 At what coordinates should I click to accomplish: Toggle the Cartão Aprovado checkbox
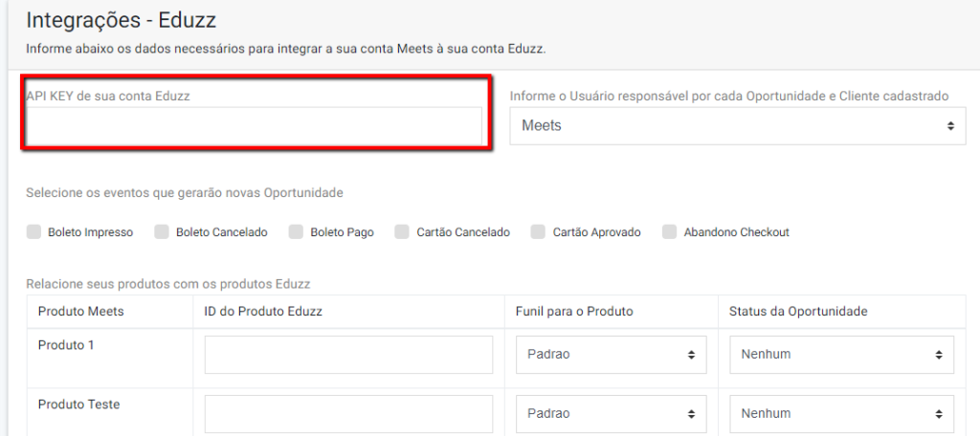(538, 232)
